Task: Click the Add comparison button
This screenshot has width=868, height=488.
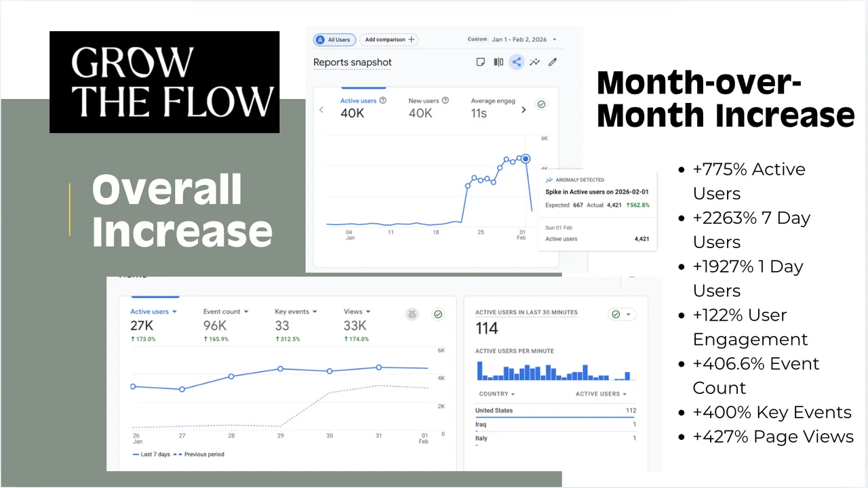Action: click(x=389, y=40)
